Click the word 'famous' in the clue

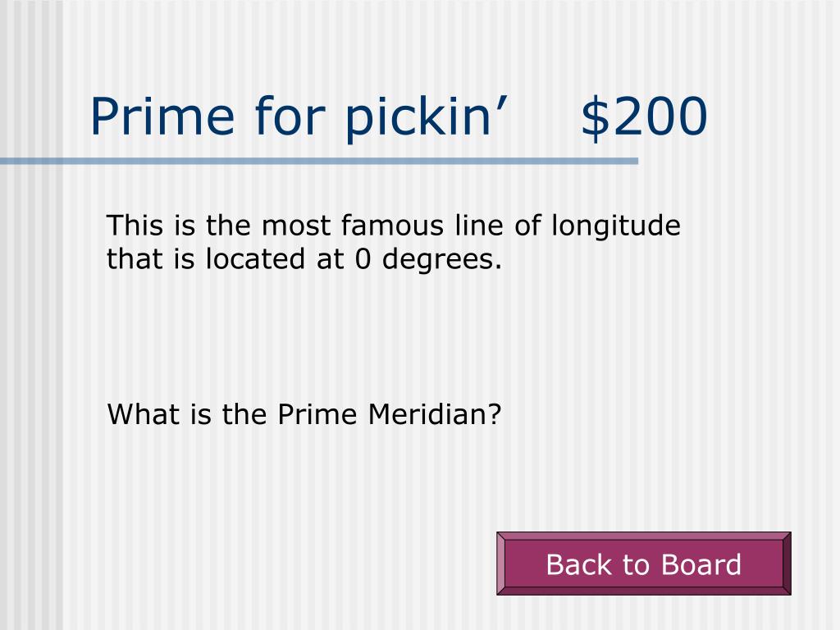[392, 225]
